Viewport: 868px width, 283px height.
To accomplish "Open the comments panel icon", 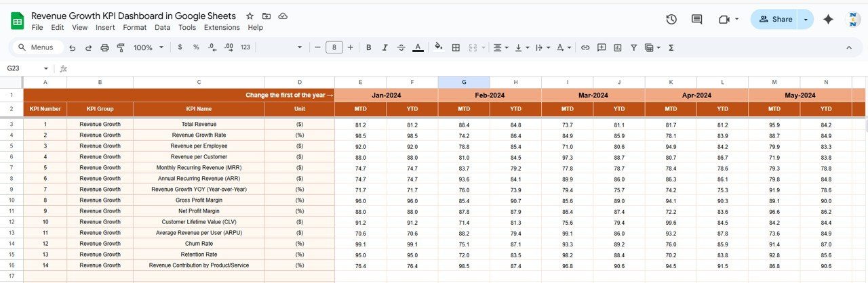I will 696,20.
